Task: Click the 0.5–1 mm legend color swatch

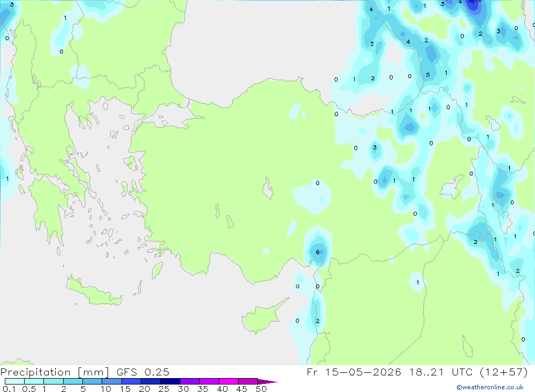Action: pyautogui.click(x=34, y=381)
